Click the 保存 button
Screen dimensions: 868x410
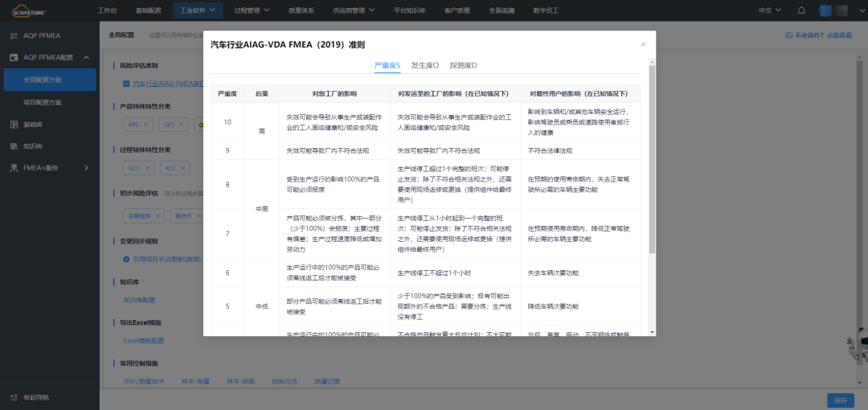[841, 400]
